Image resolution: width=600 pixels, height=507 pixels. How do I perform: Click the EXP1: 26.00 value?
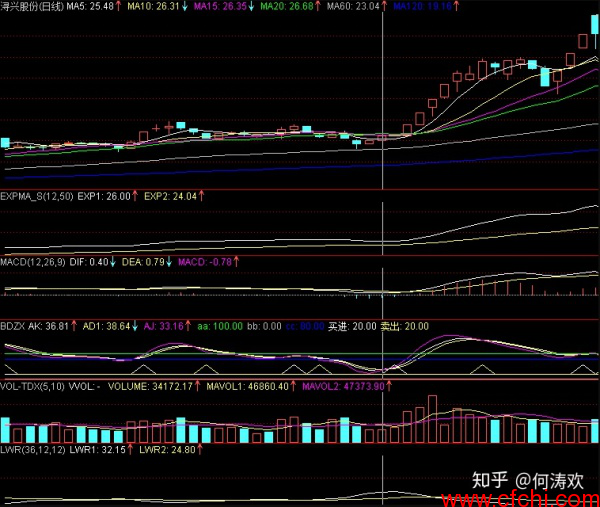(x=104, y=196)
